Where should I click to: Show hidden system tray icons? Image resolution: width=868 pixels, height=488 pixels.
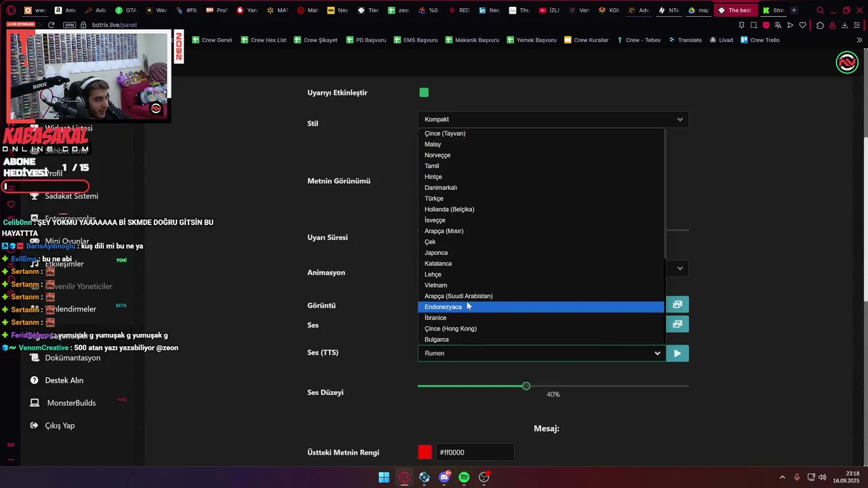(x=782, y=477)
